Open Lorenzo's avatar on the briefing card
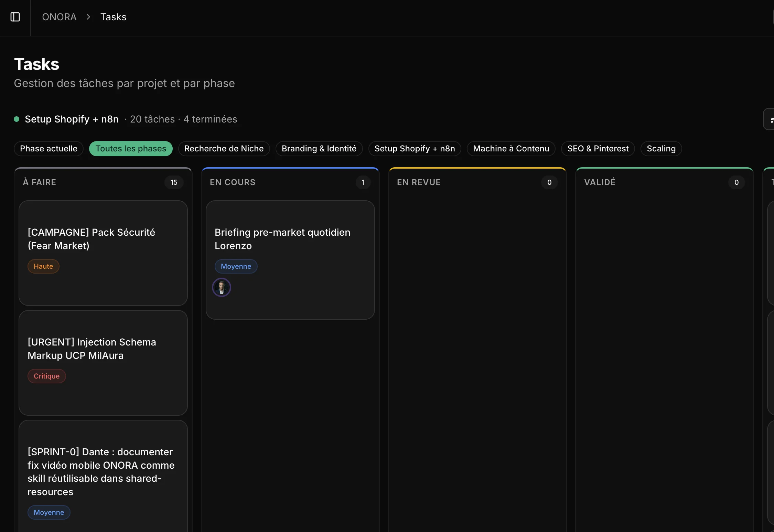The height and width of the screenshot is (532, 774). (x=222, y=287)
